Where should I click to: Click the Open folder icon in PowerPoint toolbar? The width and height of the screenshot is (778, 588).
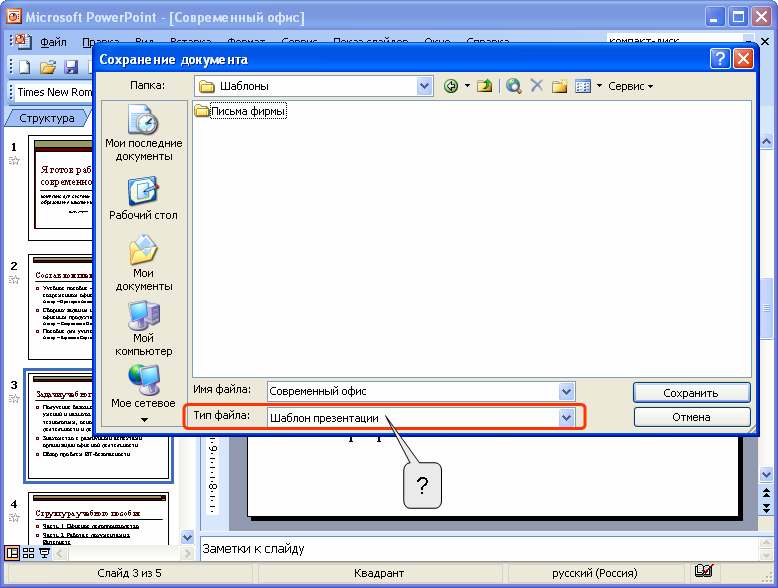pos(48,67)
